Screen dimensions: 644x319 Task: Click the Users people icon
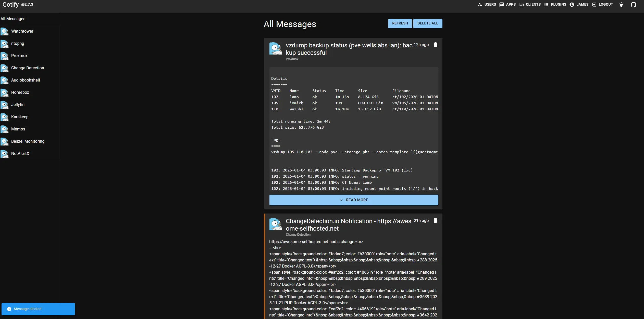click(x=480, y=5)
